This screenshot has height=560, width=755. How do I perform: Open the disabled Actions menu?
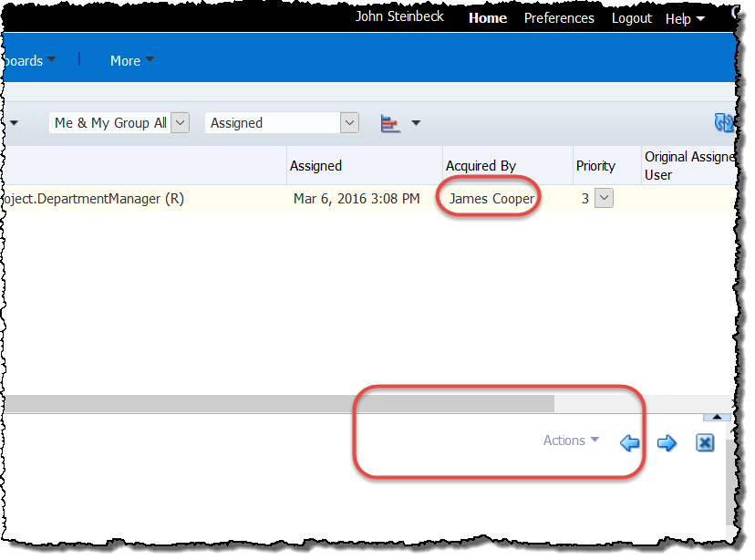coord(571,441)
